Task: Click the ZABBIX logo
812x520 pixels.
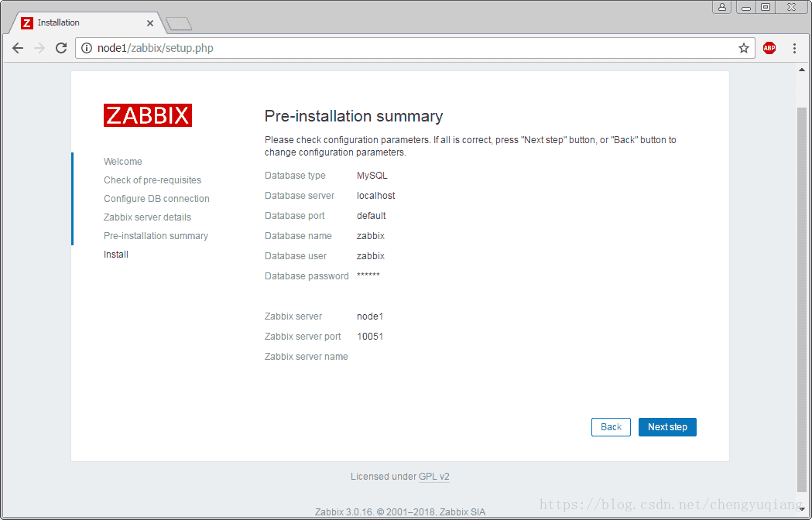Action: pos(148,115)
